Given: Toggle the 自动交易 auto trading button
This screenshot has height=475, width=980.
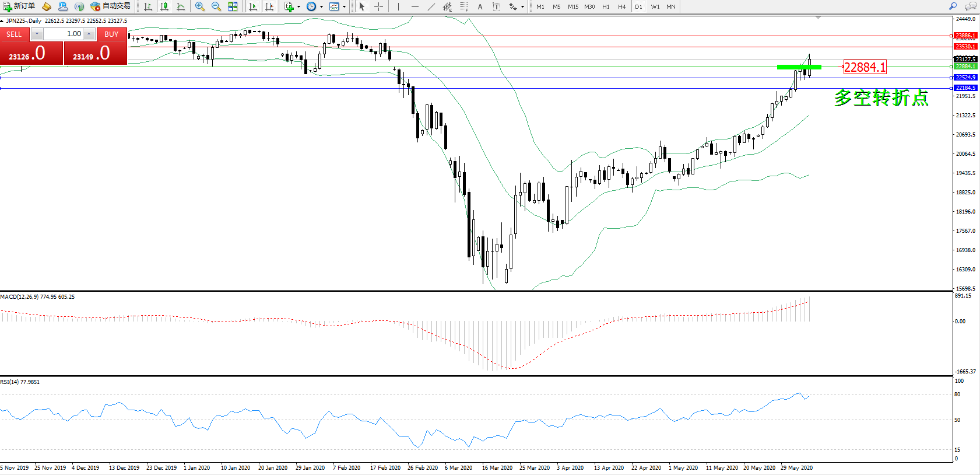Looking at the screenshot, I should coord(111,6).
